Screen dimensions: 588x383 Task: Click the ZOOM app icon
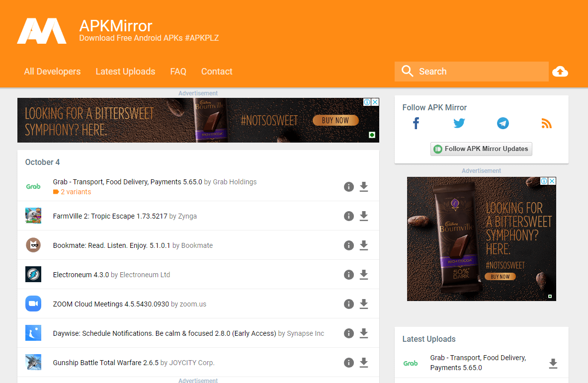click(33, 304)
